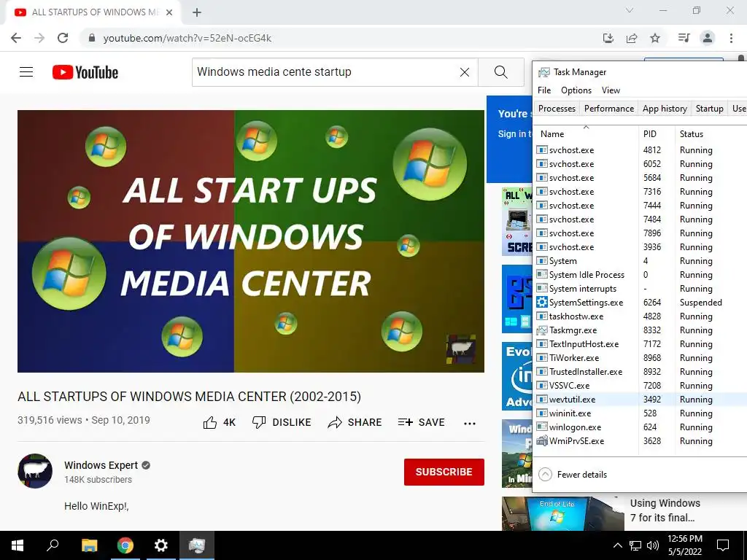Click the volume speaker tray icon
This screenshot has height=560, width=747.
(653, 545)
